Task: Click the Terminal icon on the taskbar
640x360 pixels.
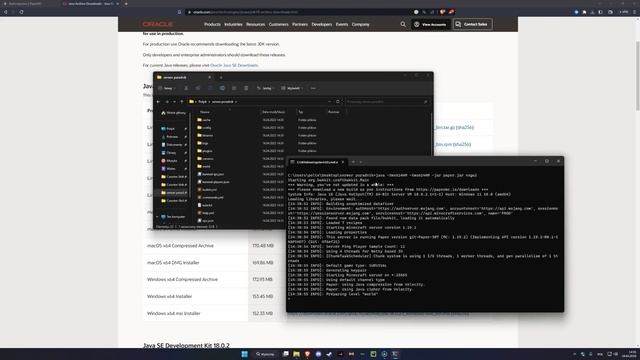Action: pos(395,354)
